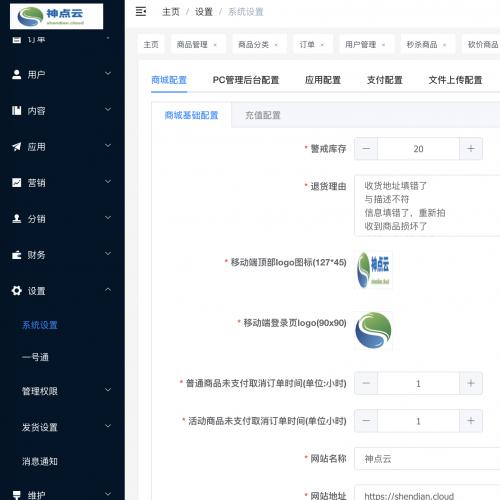This screenshot has height=500, width=500.
Task: Click the 营销 chart icon
Action: point(16,182)
